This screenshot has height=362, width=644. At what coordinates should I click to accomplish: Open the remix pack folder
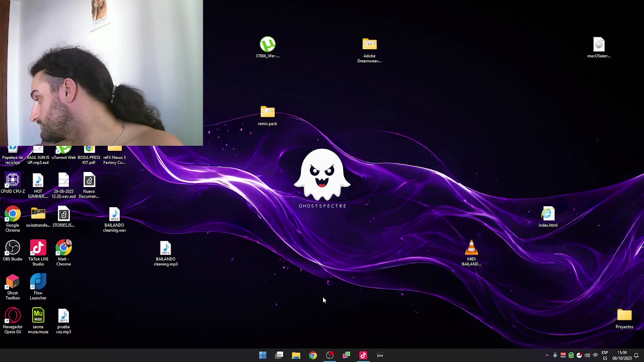268,115
